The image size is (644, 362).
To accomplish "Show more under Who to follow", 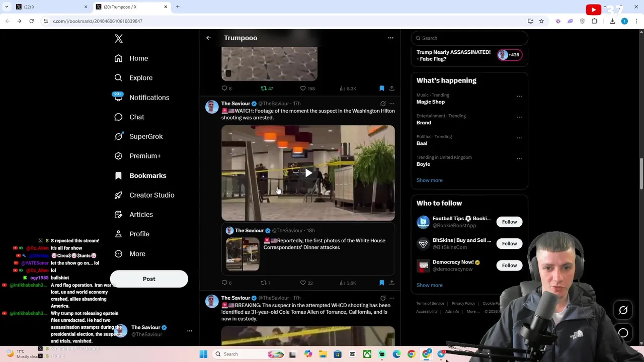I will (x=429, y=286).
